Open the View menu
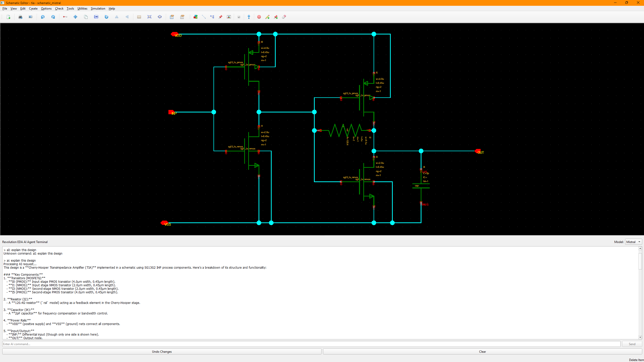644x362 pixels. click(x=14, y=9)
